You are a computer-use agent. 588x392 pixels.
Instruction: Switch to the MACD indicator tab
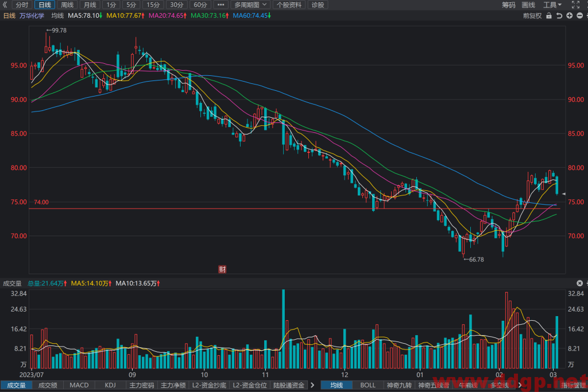[79, 385]
